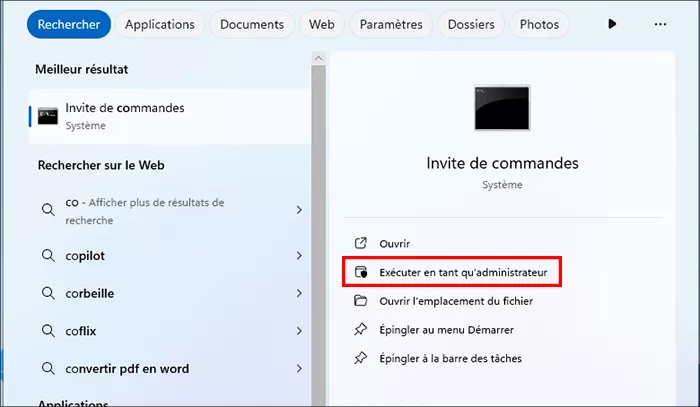
Task: Expand the 'co' web suggestion chevron
Action: 299,210
